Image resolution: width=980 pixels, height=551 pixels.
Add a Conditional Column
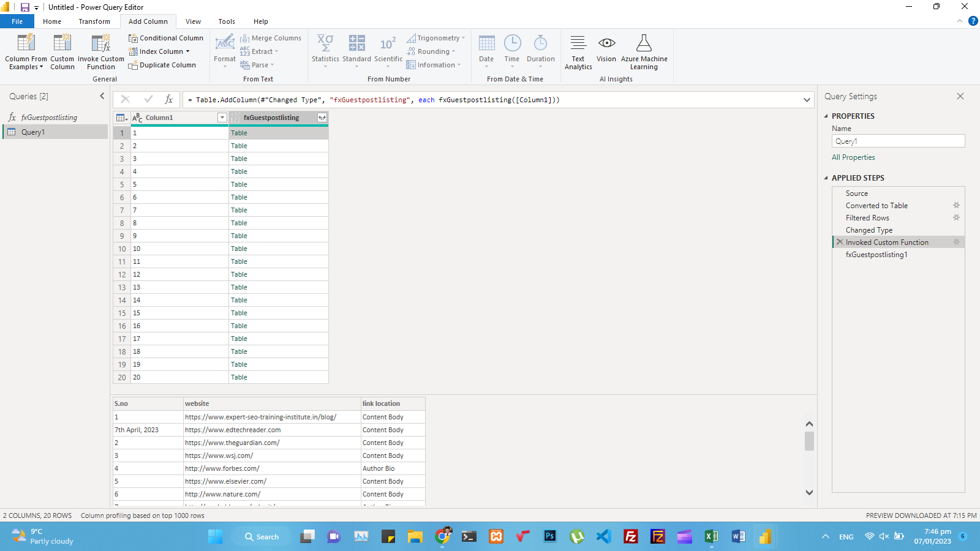[x=165, y=38]
